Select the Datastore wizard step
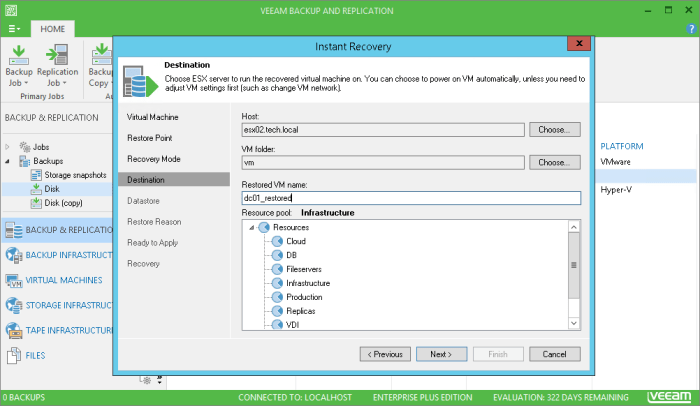The height and width of the screenshot is (406, 700). click(143, 201)
